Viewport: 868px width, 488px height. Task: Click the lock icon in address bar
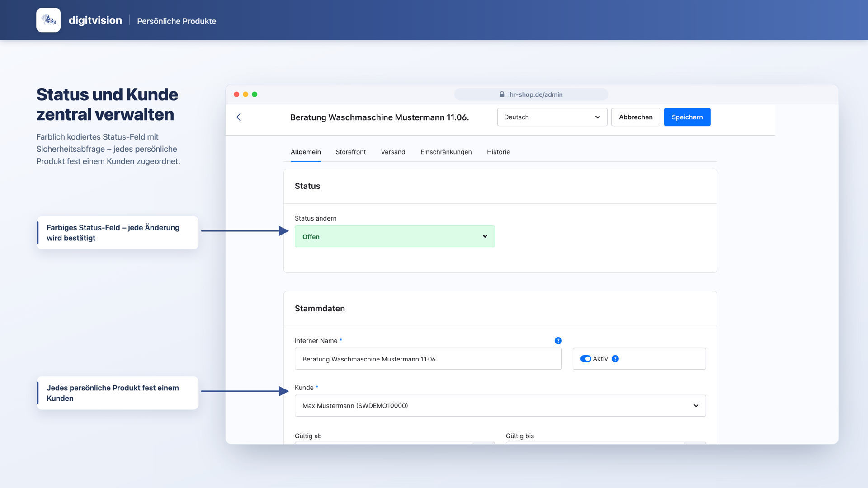[502, 94]
